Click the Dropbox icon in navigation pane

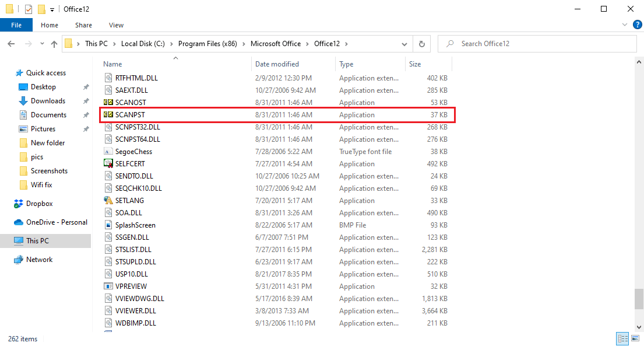click(19, 204)
